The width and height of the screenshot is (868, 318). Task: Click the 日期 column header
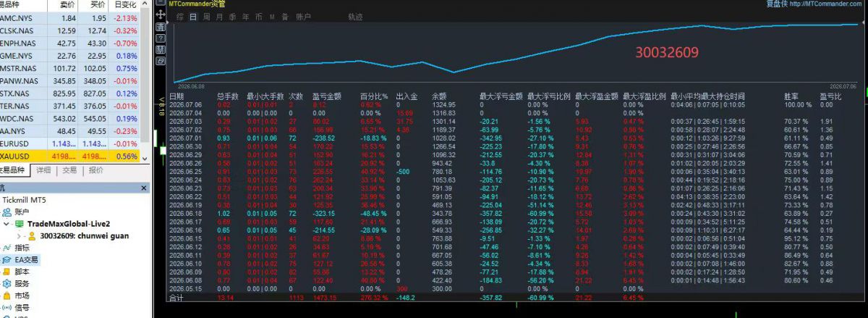click(176, 96)
